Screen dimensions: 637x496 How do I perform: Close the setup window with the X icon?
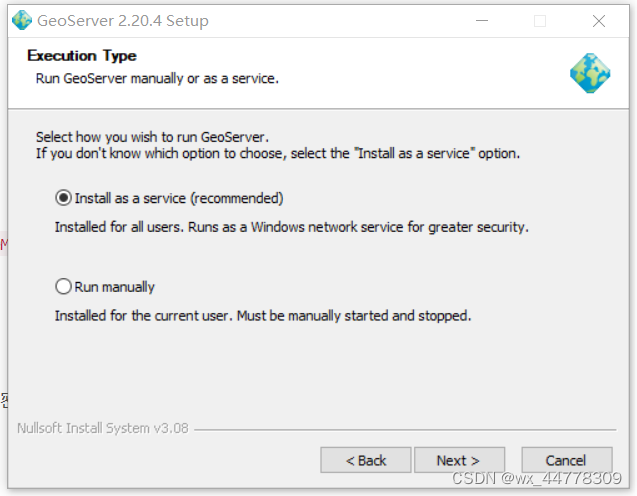pos(598,21)
